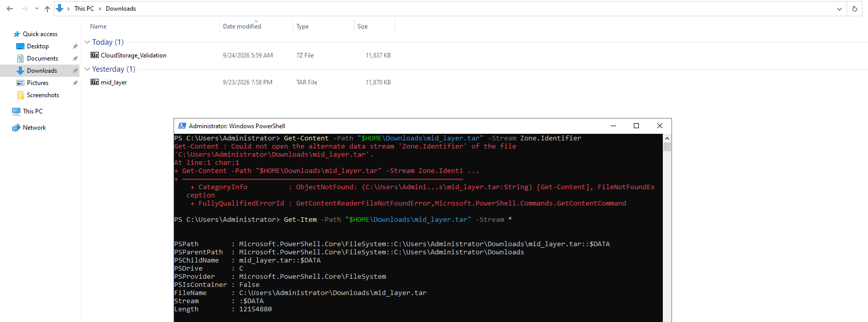
Task: Click the CloudStorage_Validation file name
Action: pyautogui.click(x=133, y=55)
